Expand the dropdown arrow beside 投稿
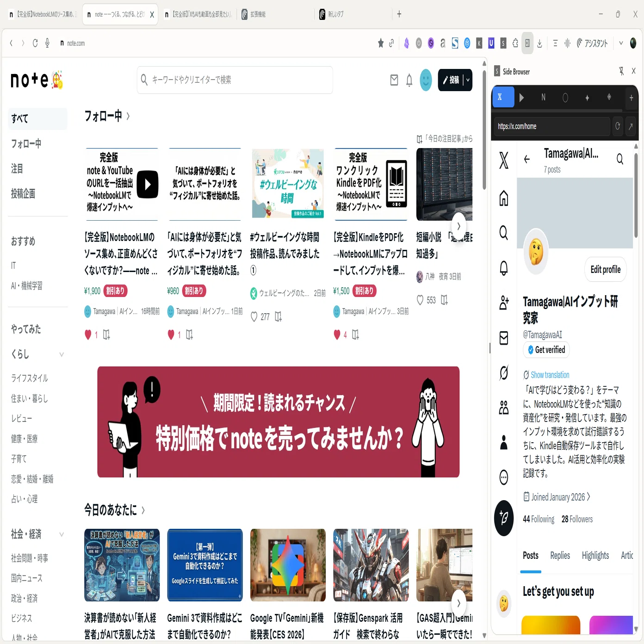 468,80
